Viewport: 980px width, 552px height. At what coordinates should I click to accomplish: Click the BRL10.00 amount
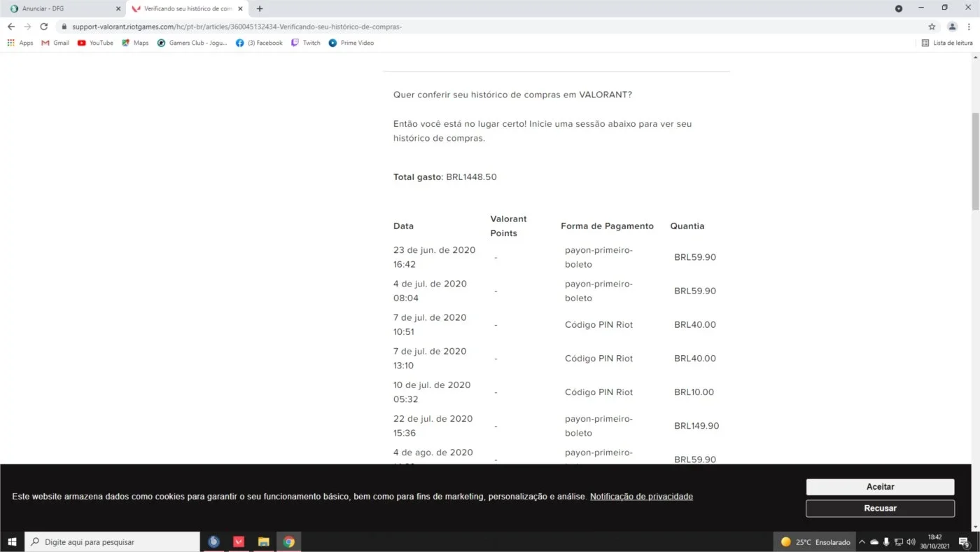694,392
